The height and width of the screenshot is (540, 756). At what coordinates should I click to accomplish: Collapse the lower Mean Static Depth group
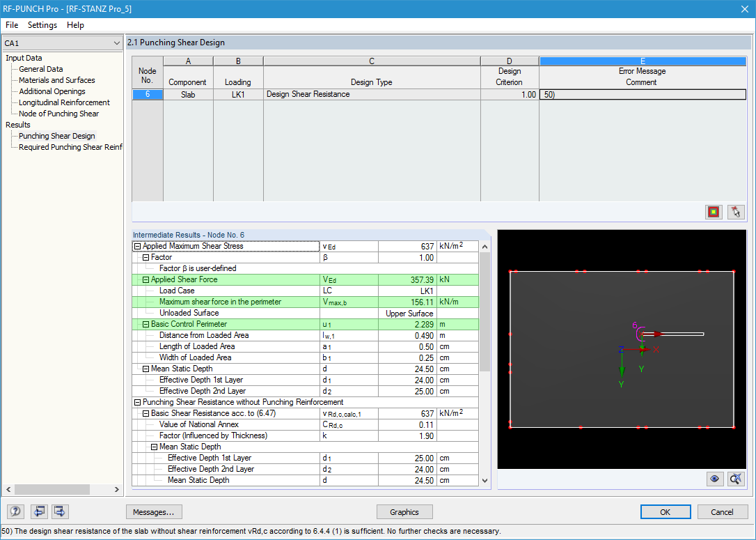[x=155, y=447]
